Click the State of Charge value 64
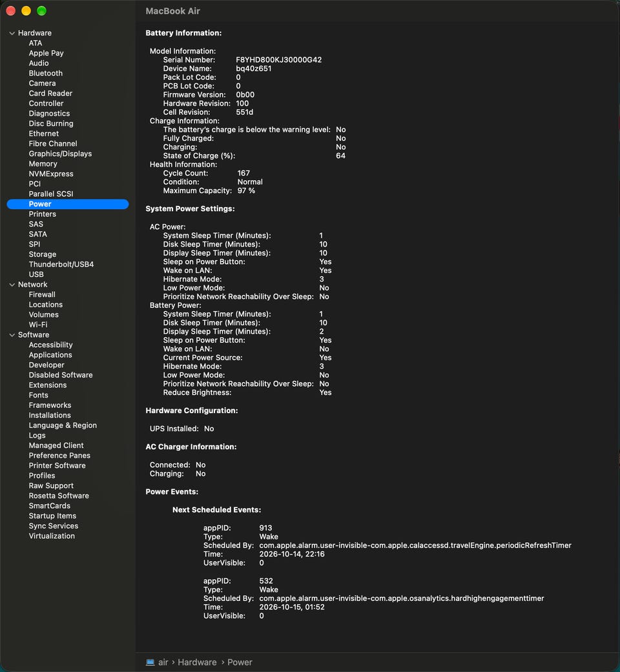The image size is (620, 672). tap(340, 156)
